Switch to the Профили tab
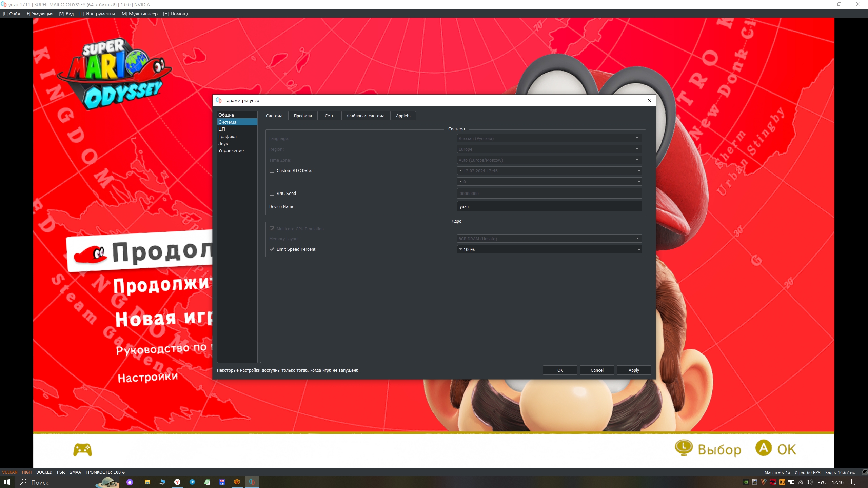The height and width of the screenshot is (488, 868). 303,116
